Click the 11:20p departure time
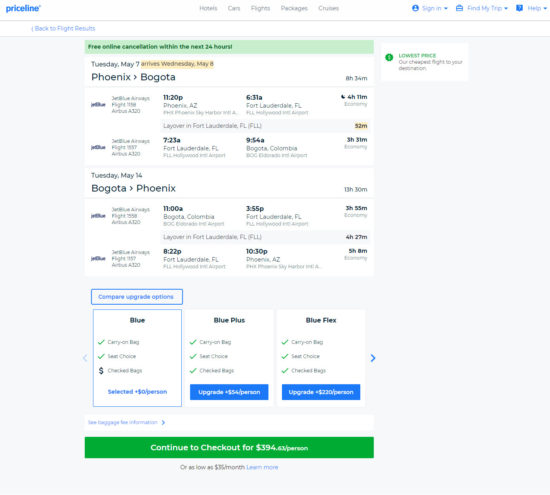Screen dimensions: 550x495 (x=173, y=97)
